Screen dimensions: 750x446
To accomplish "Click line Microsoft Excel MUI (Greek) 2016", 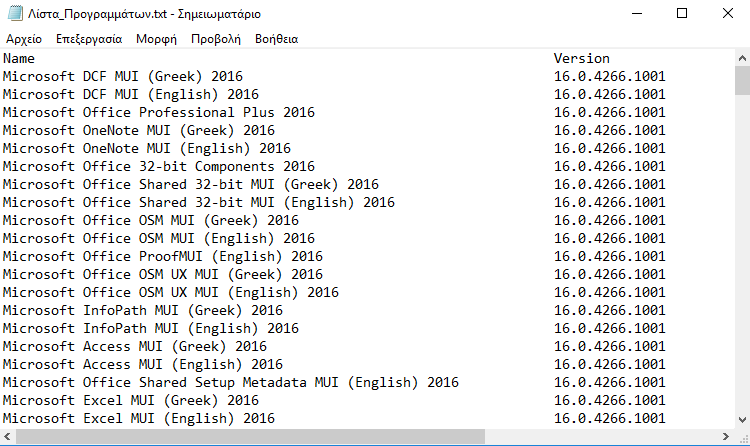I will tap(131, 401).
